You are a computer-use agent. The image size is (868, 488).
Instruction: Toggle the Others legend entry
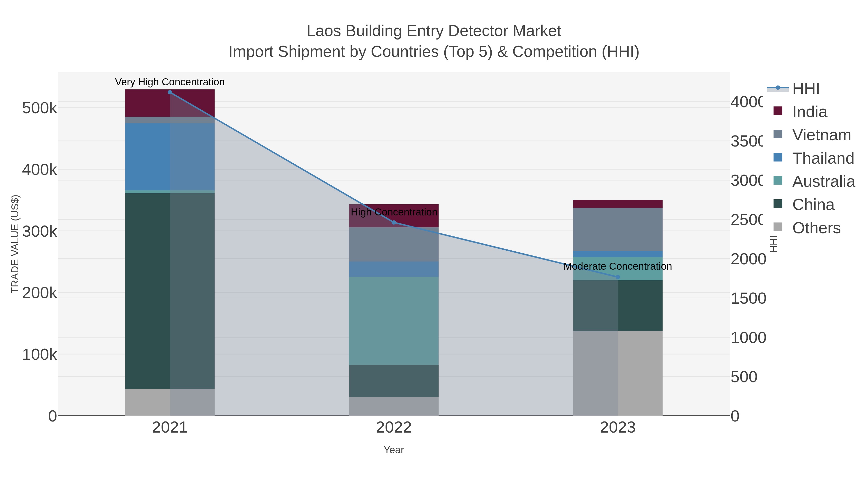[807, 228]
